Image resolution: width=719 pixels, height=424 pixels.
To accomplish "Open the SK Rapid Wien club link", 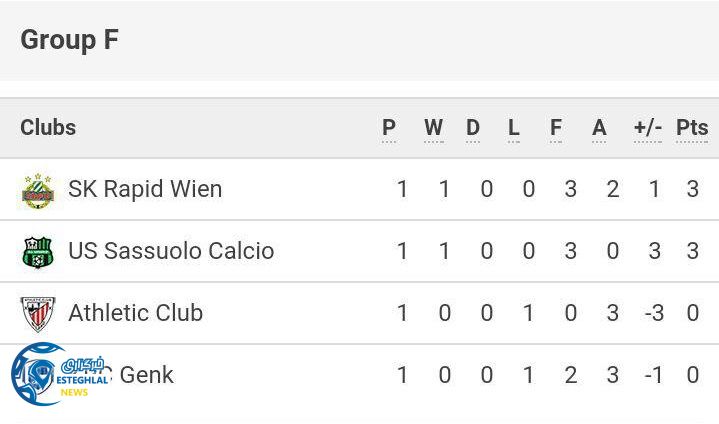I will pos(145,189).
